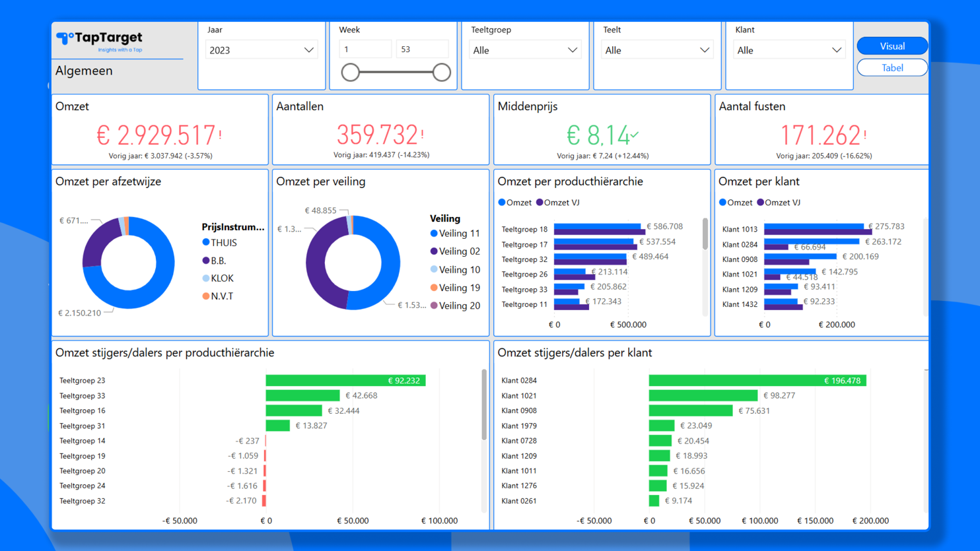The height and width of the screenshot is (551, 980).
Task: Open the Jaar dropdown showing 2023
Action: [262, 50]
